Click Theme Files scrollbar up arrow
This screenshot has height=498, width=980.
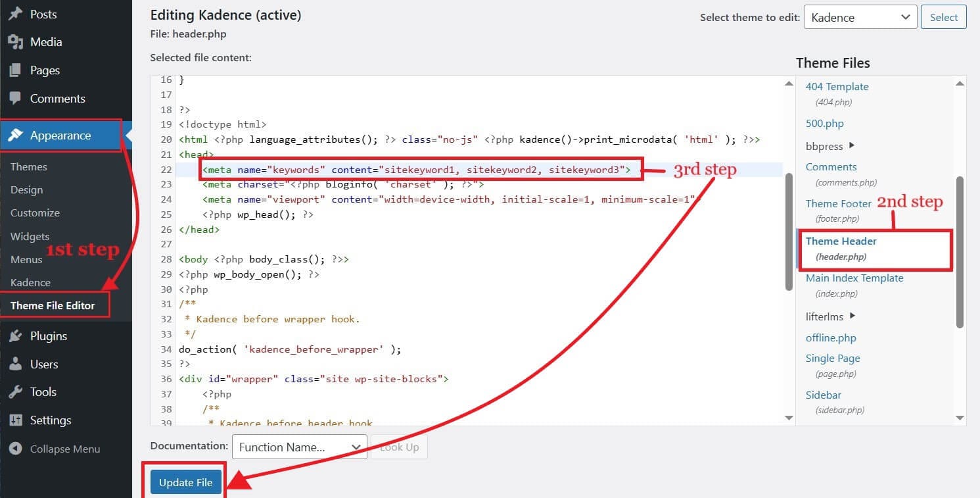(960, 83)
